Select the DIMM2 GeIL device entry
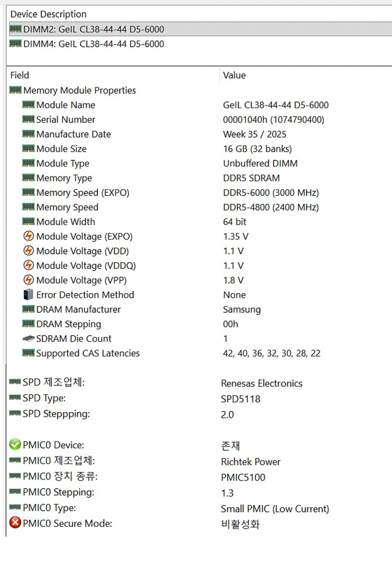392x563 pixels. tap(93, 29)
